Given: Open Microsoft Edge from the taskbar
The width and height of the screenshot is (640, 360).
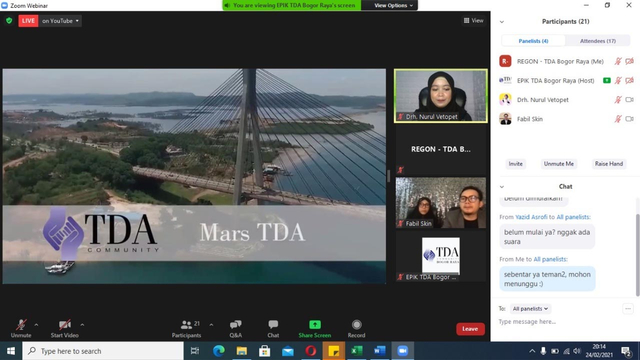Looking at the screenshot, I should pos(219,351).
